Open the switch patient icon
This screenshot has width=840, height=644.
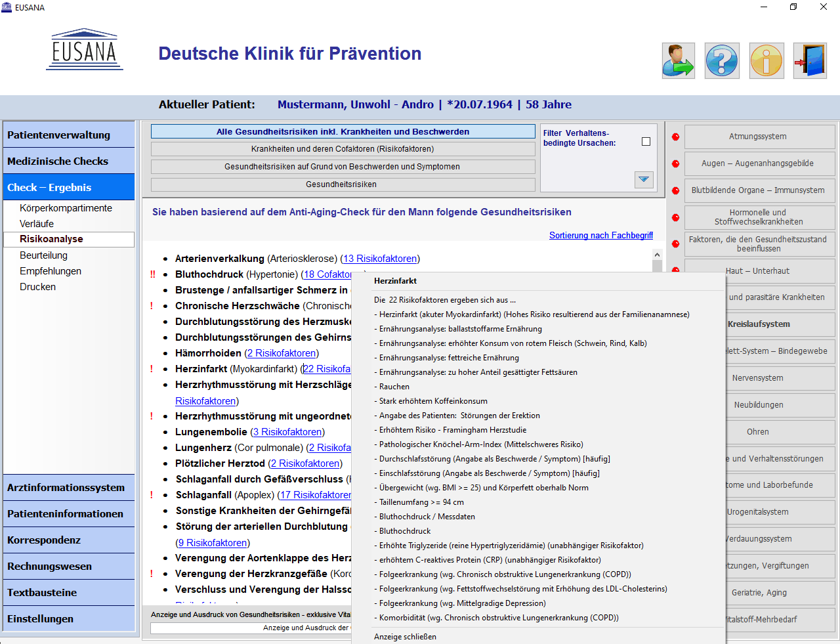click(679, 61)
